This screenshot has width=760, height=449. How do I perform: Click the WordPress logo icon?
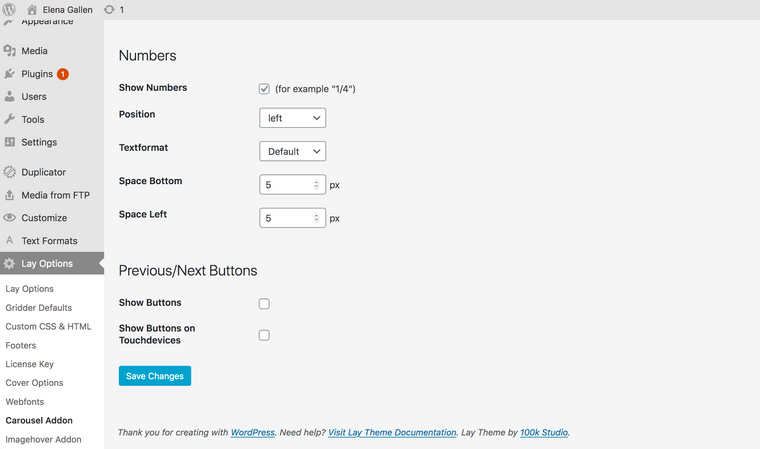[9, 9]
